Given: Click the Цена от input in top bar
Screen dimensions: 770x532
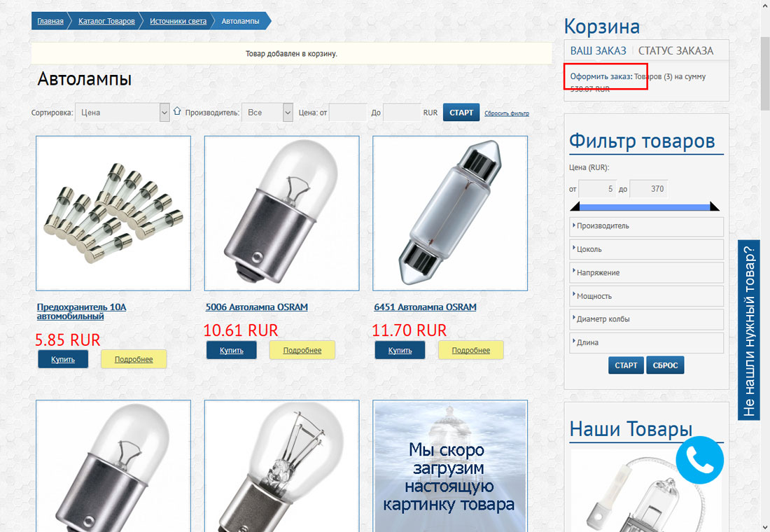Looking at the screenshot, I should click(x=348, y=113).
